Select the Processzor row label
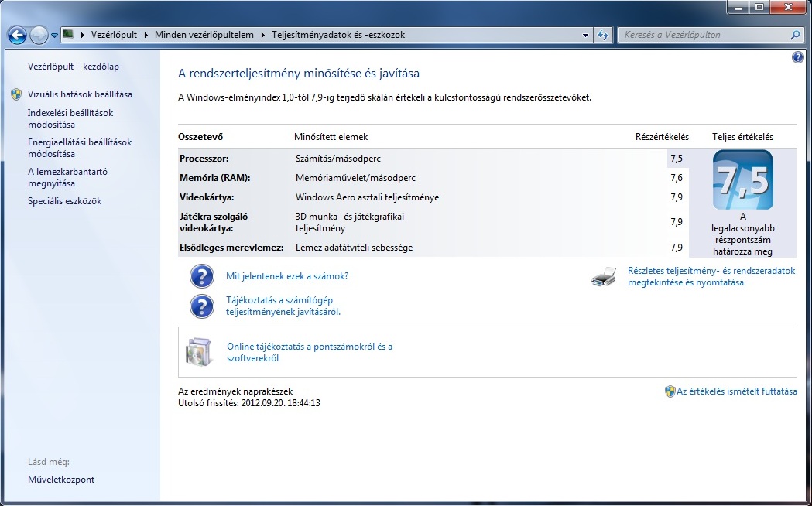Screen dimensions: 812x506 pos(204,159)
